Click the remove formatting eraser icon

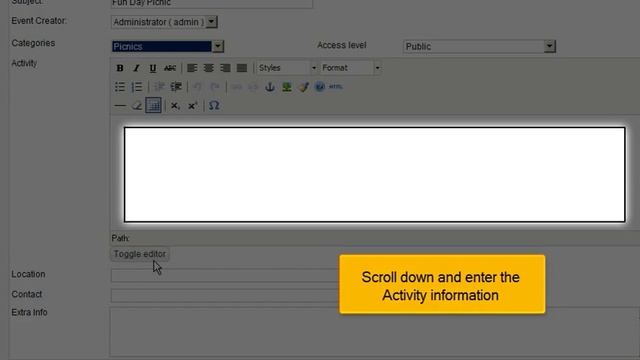point(137,106)
